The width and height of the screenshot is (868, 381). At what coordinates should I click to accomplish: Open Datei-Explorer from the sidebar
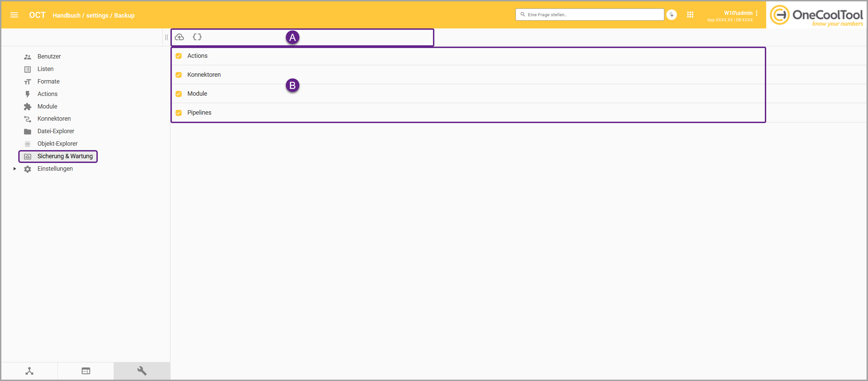(x=55, y=131)
